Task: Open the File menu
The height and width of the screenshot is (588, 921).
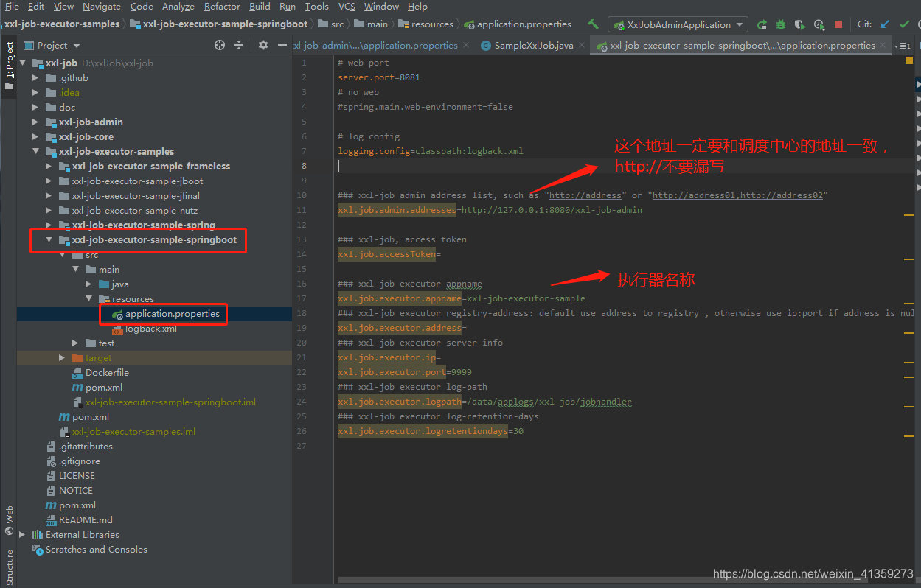Action: pyautogui.click(x=12, y=7)
